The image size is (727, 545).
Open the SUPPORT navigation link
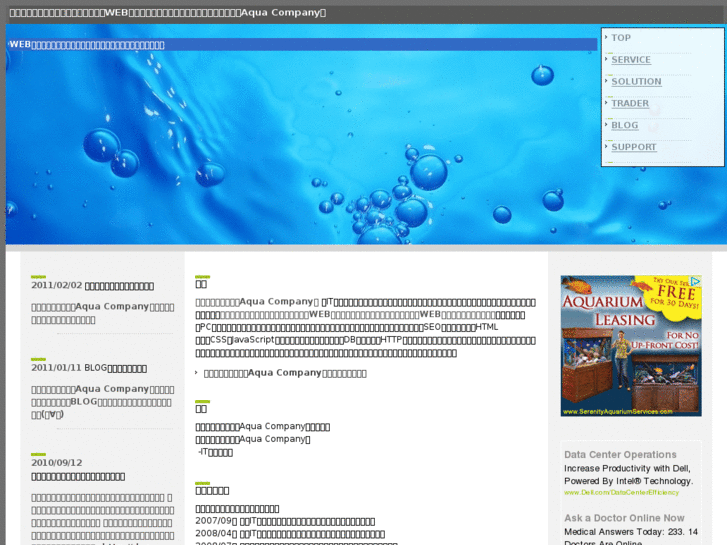(634, 147)
